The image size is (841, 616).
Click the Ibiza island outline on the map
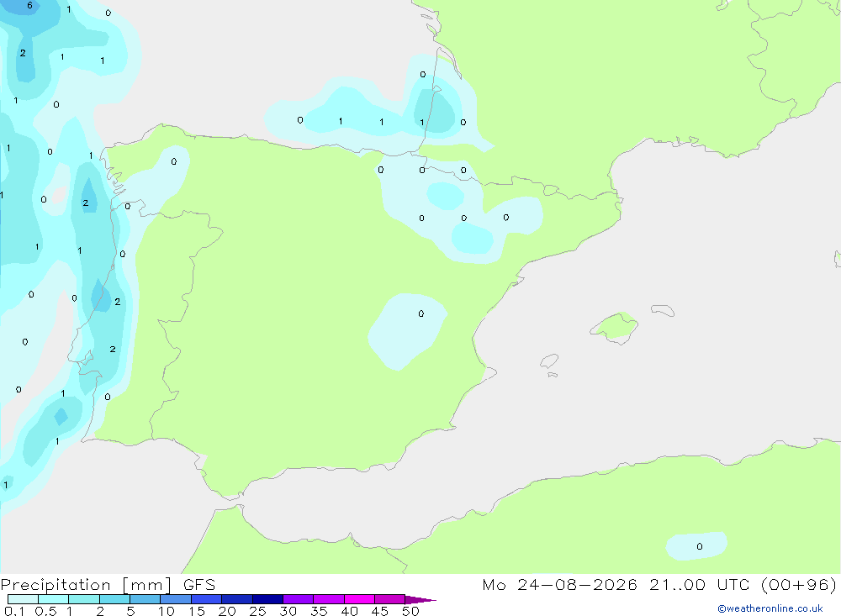coord(549,361)
